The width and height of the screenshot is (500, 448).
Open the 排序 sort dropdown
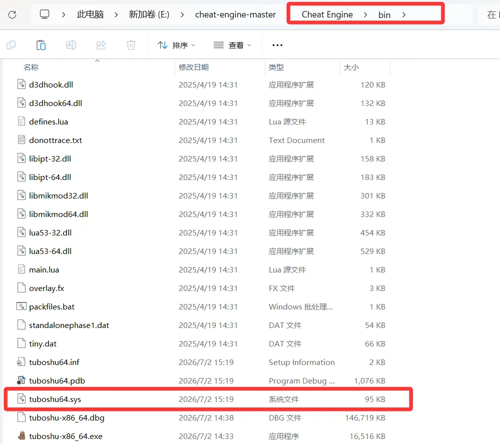pos(176,45)
